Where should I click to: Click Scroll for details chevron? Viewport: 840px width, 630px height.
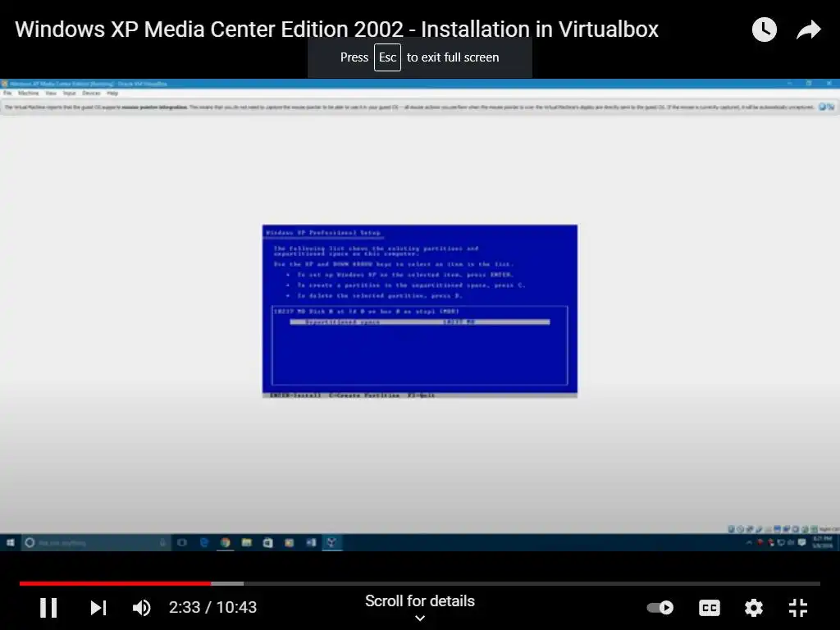(420, 619)
